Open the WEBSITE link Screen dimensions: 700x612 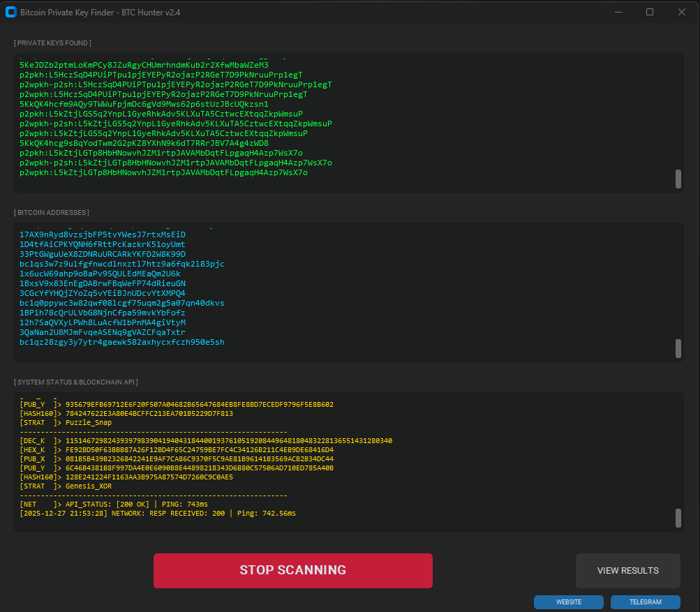point(568,602)
